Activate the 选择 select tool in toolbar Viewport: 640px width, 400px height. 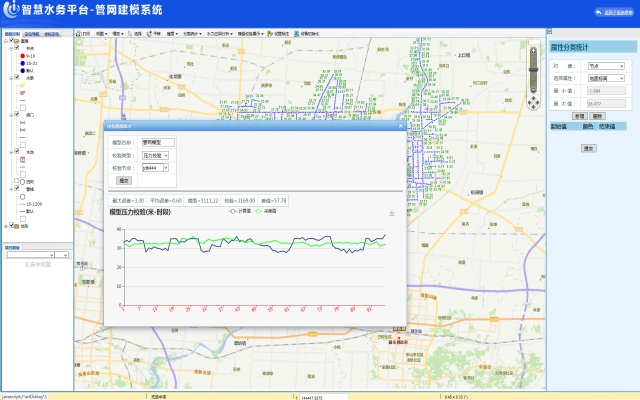tap(136, 33)
